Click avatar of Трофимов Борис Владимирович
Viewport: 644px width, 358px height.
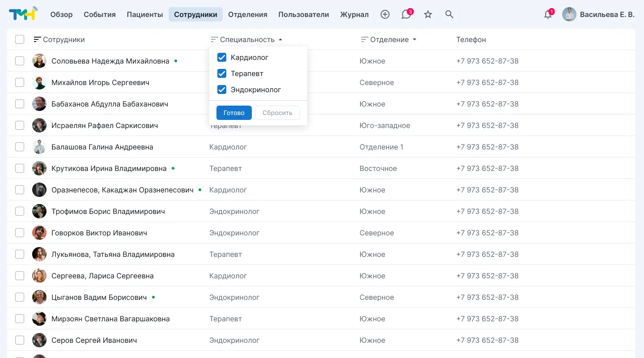tap(39, 211)
